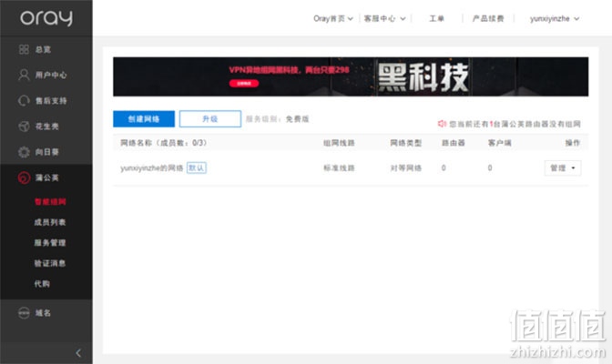
Task: Click the 升级 button
Action: point(210,119)
